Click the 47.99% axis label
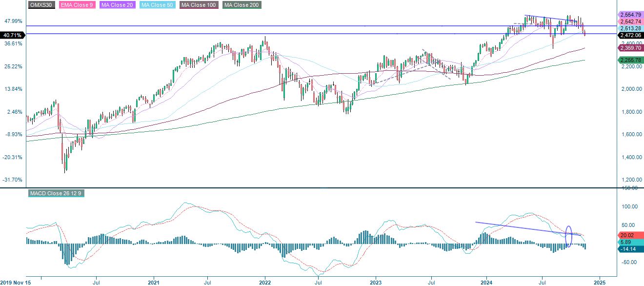The width and height of the screenshot is (644, 286). pyautogui.click(x=13, y=21)
